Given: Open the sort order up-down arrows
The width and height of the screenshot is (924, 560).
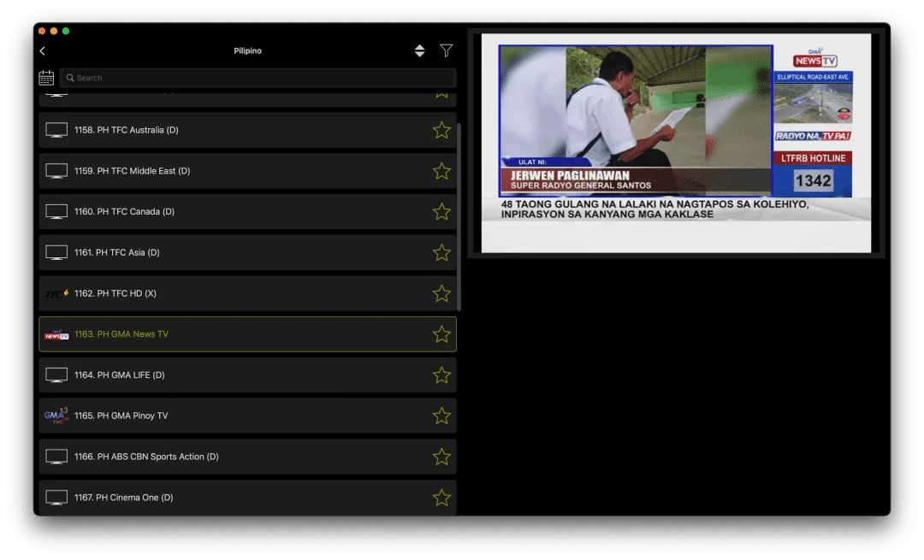Looking at the screenshot, I should 419,50.
